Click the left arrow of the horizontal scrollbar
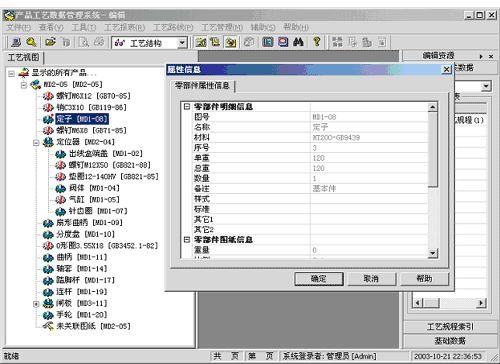Image resolution: width=500 pixels, height=364 pixels. [x=418, y=303]
